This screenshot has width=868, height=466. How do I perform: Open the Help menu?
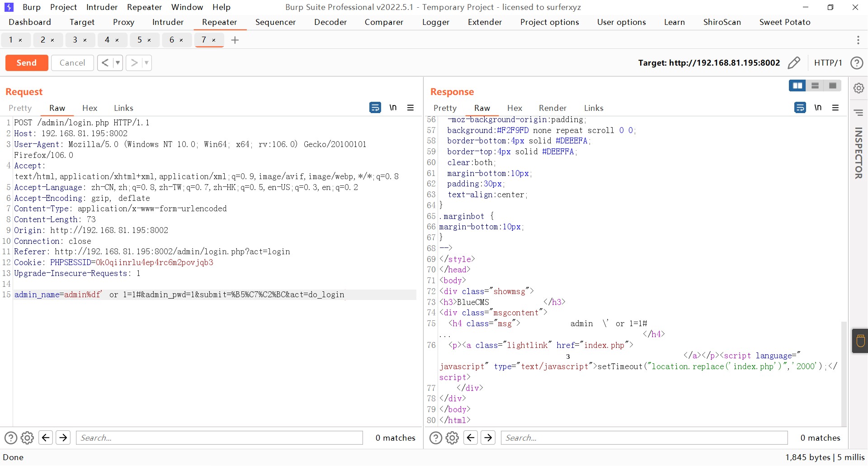tap(222, 7)
